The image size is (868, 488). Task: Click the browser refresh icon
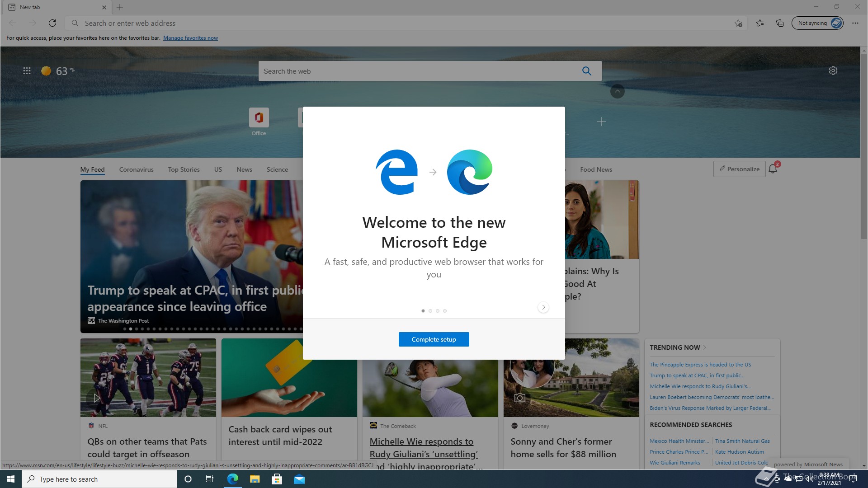[x=52, y=23]
